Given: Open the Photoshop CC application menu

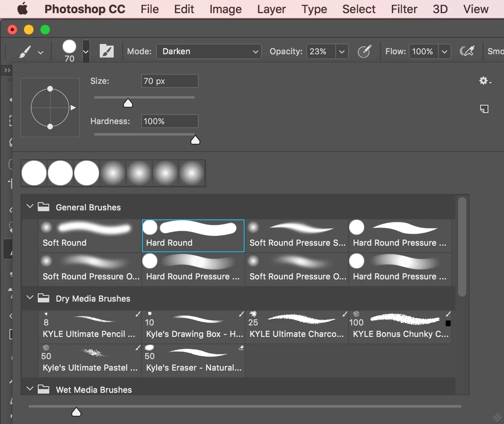Looking at the screenshot, I should tap(85, 9).
